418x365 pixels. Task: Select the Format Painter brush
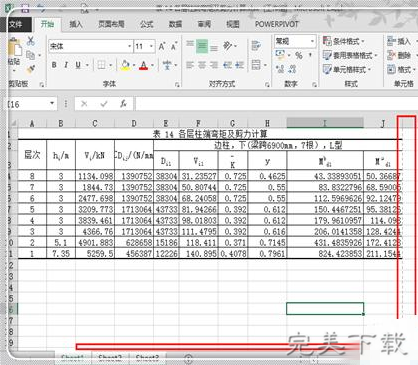tap(31, 69)
